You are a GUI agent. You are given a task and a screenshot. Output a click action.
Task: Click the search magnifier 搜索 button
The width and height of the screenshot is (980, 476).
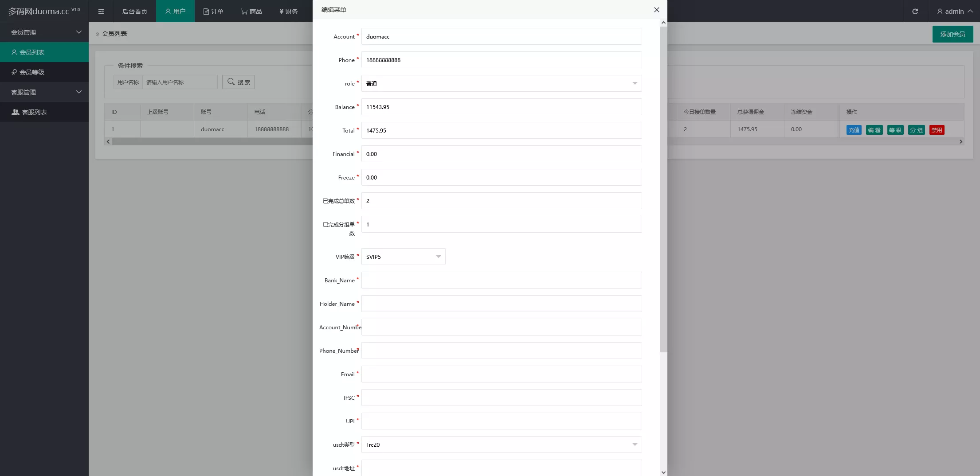(x=239, y=82)
